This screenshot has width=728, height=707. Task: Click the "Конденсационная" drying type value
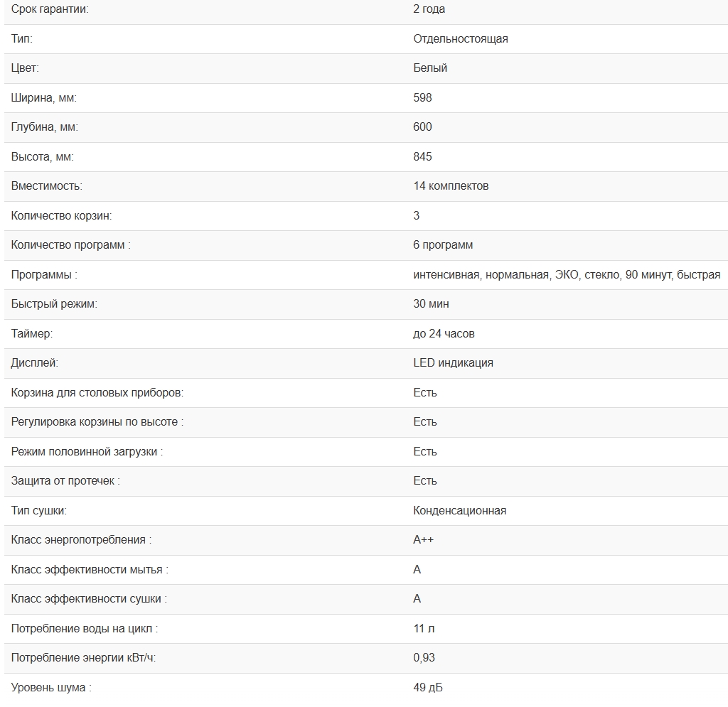[459, 511]
